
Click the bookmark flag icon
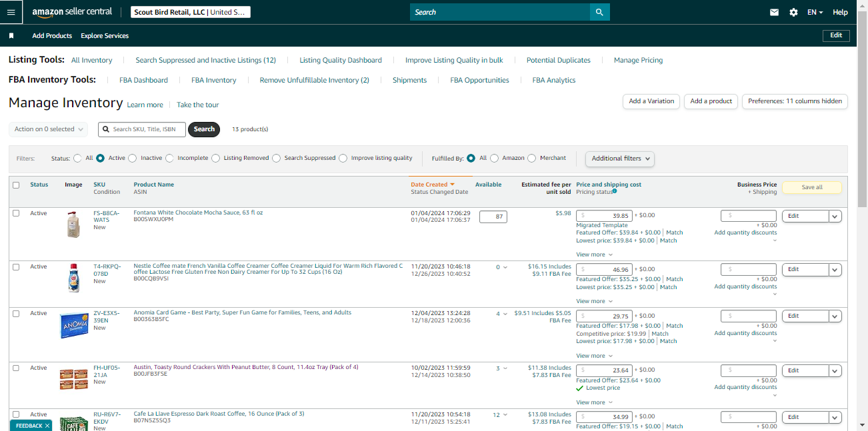pyautogui.click(x=11, y=35)
